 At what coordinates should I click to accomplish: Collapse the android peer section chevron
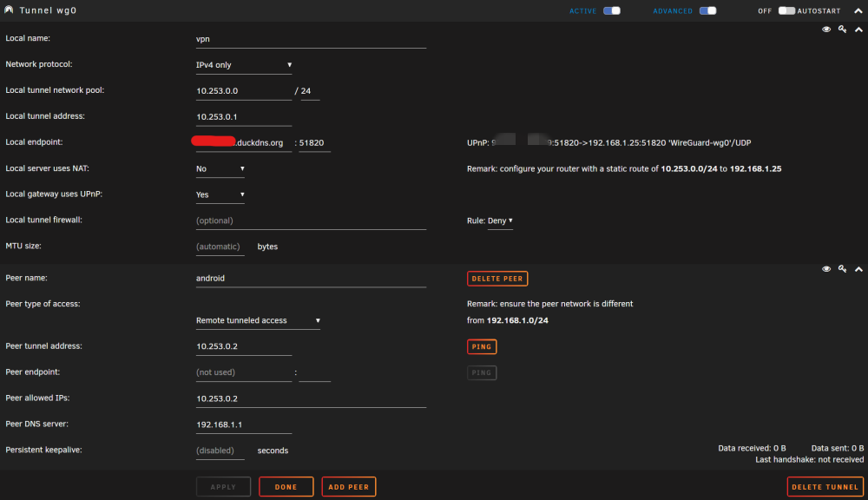(858, 270)
